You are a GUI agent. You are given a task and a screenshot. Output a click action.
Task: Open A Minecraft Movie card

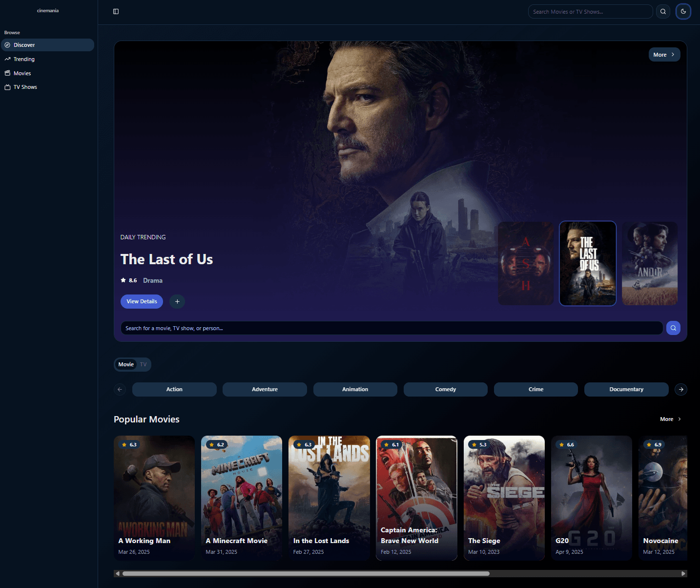coord(242,498)
